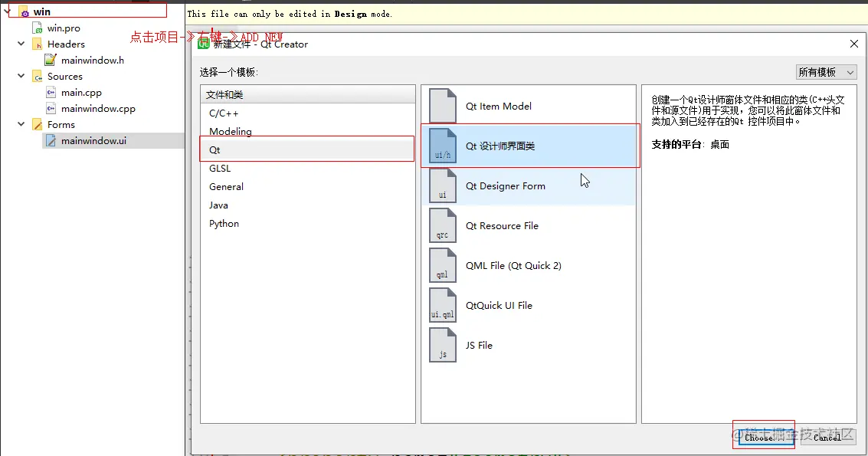
Task: Select main.cpp in project tree
Action: pos(81,92)
